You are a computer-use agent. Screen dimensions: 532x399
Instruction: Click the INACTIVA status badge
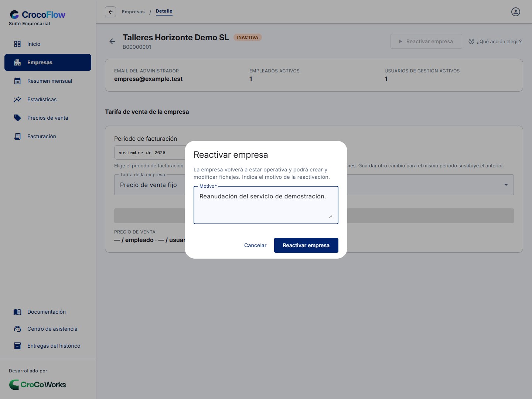point(248,37)
